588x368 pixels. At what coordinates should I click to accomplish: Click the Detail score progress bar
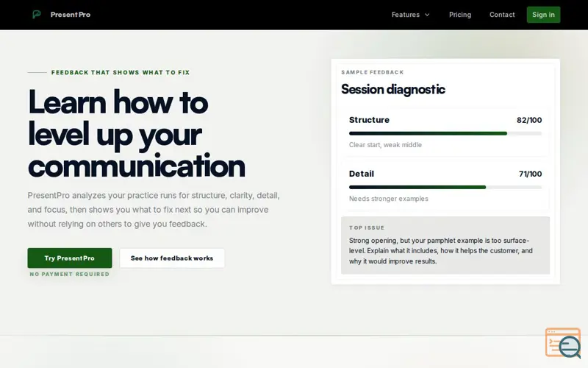click(445, 187)
